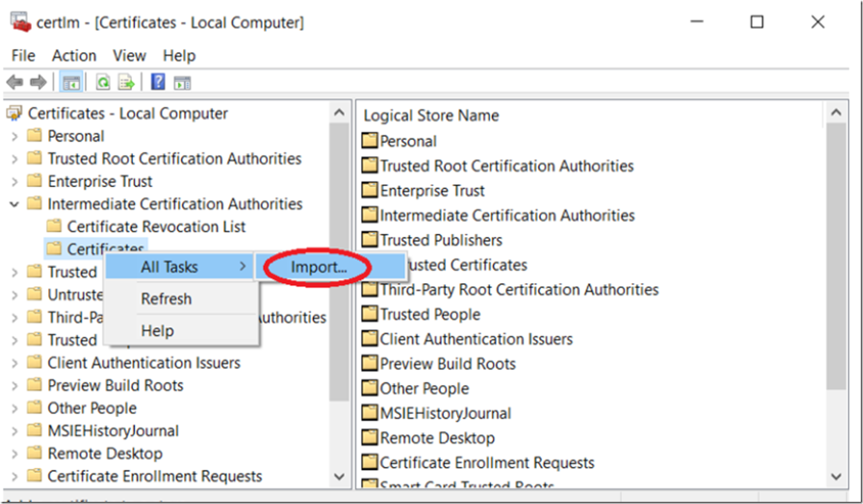Expand the Other People tree node
Image resolution: width=863 pixels, height=504 pixels.
[x=15, y=409]
